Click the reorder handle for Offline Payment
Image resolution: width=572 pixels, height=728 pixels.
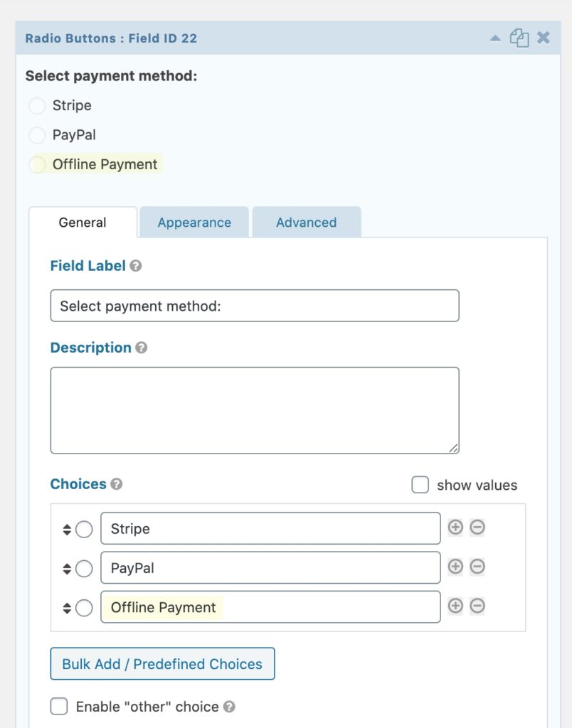[x=67, y=608]
